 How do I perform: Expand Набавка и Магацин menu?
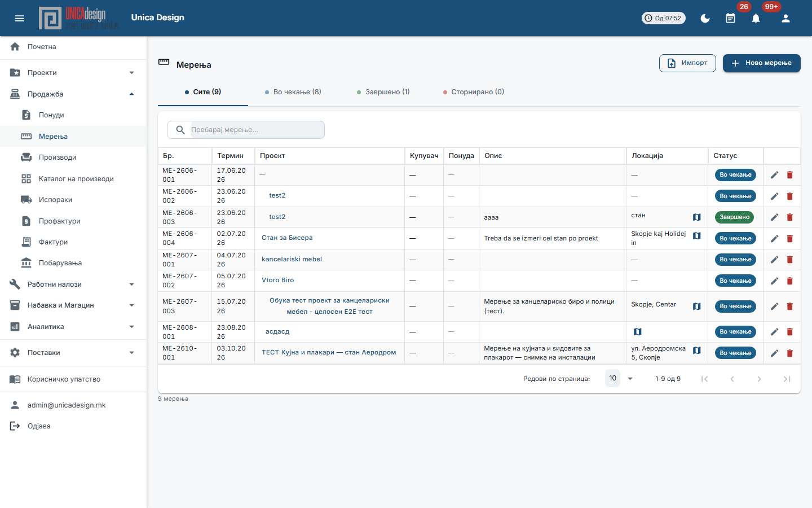(x=73, y=305)
